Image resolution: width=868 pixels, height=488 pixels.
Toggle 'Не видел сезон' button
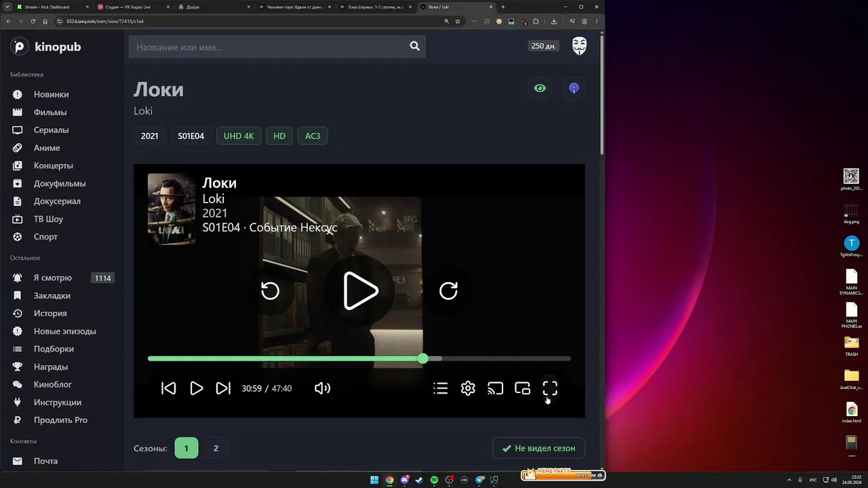[x=538, y=448]
